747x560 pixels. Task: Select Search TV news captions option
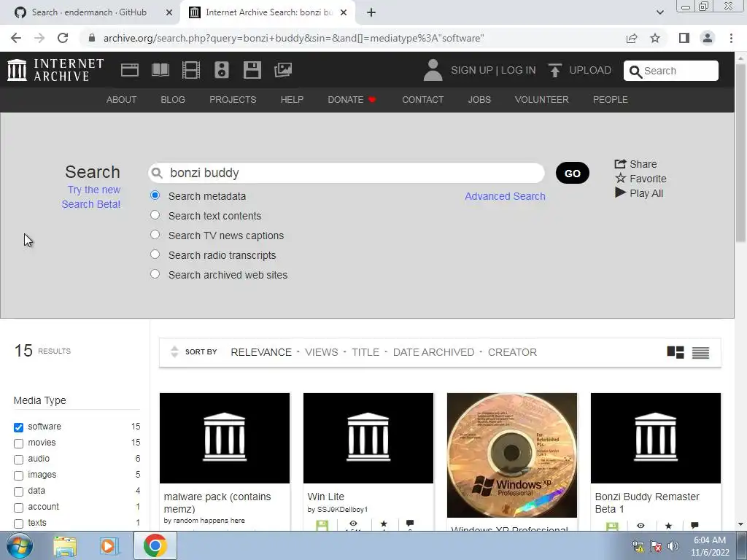[155, 234]
